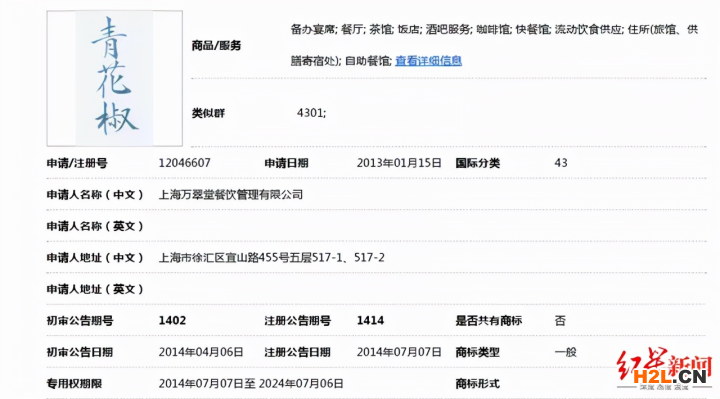This screenshot has height=399, width=720.
Task: Click the 青花椒 trademark image
Action: (115, 79)
